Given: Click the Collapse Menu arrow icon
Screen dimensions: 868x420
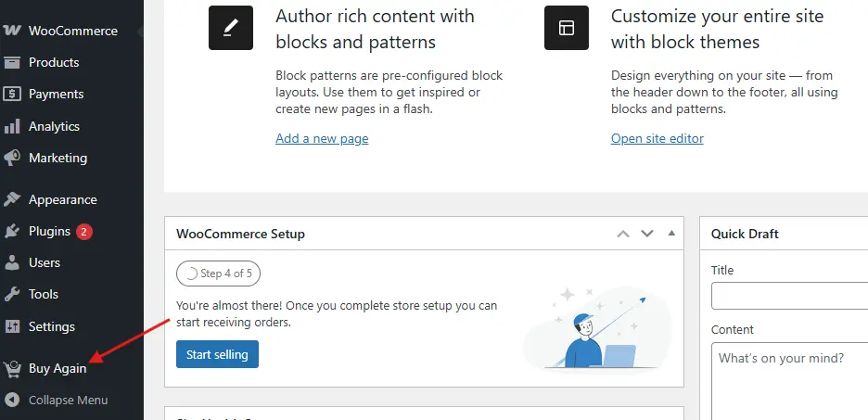Looking at the screenshot, I should (12, 401).
